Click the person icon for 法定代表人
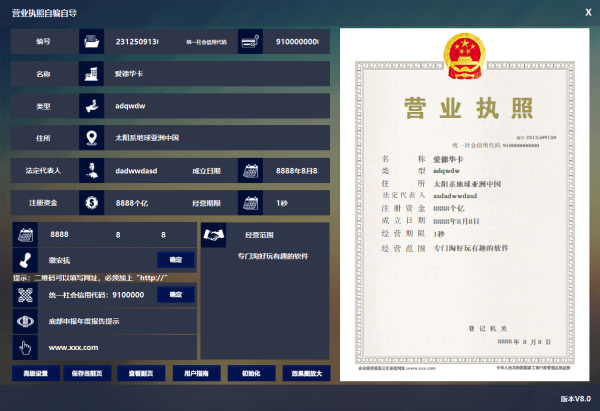Image resolution: width=600 pixels, height=411 pixels. click(x=91, y=171)
